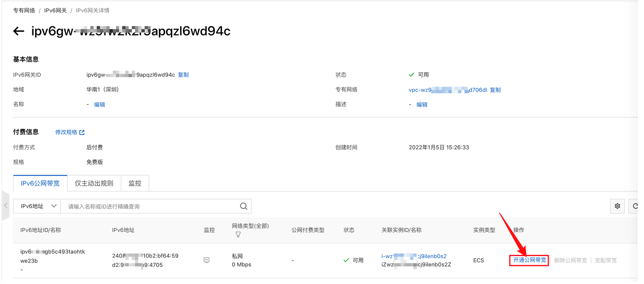Image resolution: width=644 pixels, height=284 pixels.
Task: Open the table column settings gear
Action: coord(617,206)
